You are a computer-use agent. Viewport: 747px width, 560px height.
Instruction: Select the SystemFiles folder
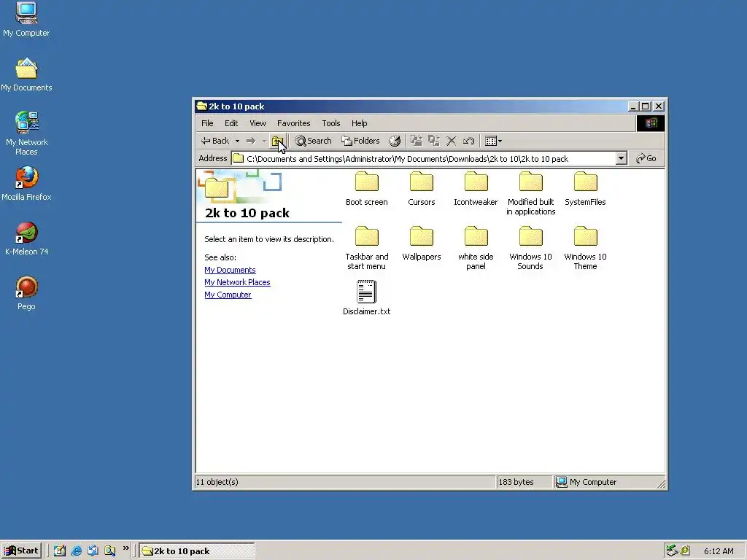pos(586,189)
